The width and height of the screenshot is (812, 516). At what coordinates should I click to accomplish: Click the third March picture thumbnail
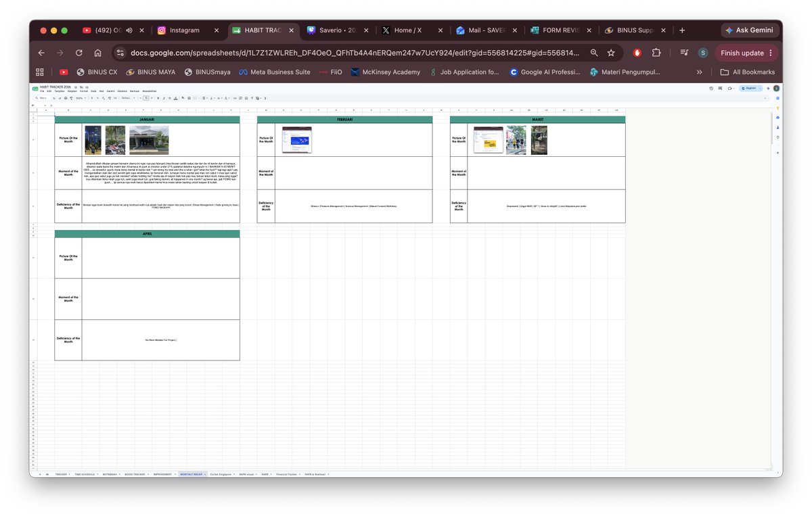point(539,140)
